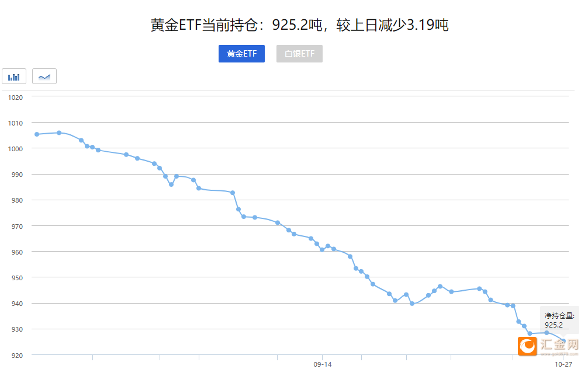The height and width of the screenshot is (369, 588).
Task: Click the chart type icon on the left
Action: (x=13, y=76)
